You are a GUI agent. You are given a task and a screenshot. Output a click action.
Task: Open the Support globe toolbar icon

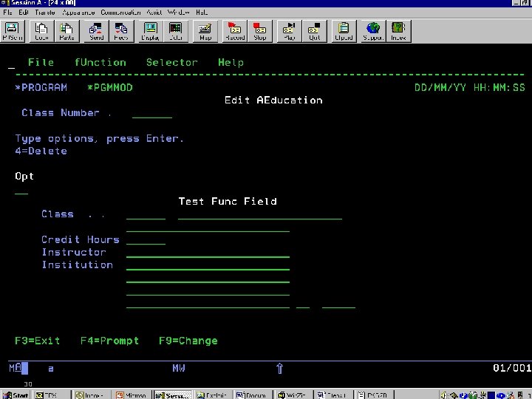pos(373,31)
